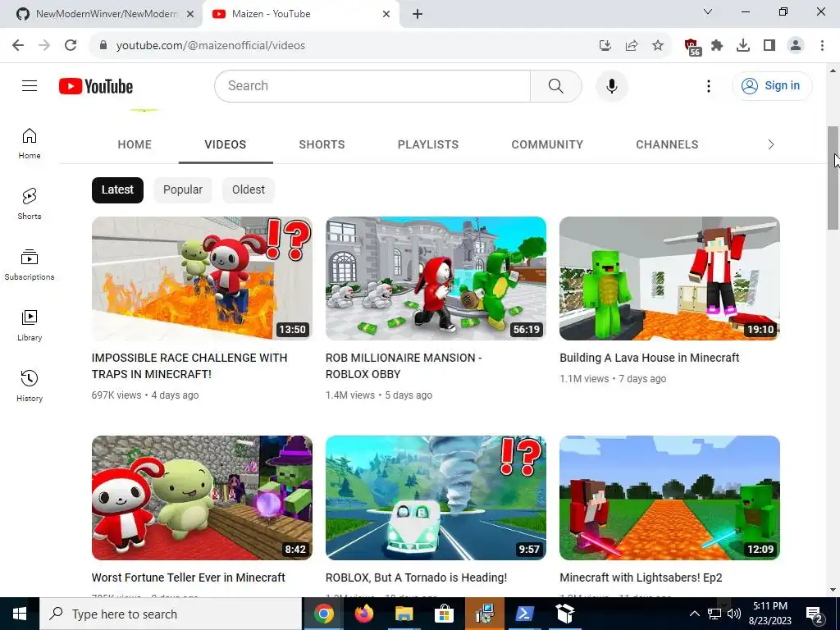Go forward with browser forward arrow
This screenshot has height=630, width=840.
coord(44,45)
